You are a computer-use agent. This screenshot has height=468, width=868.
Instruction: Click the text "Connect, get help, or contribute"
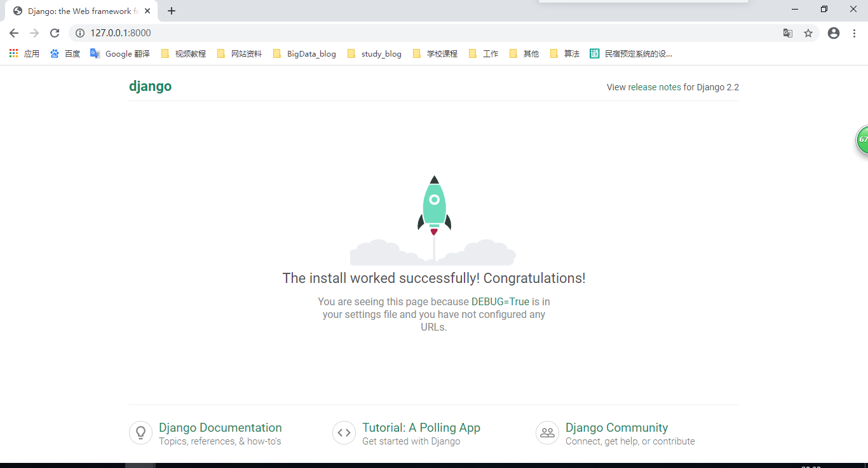630,441
